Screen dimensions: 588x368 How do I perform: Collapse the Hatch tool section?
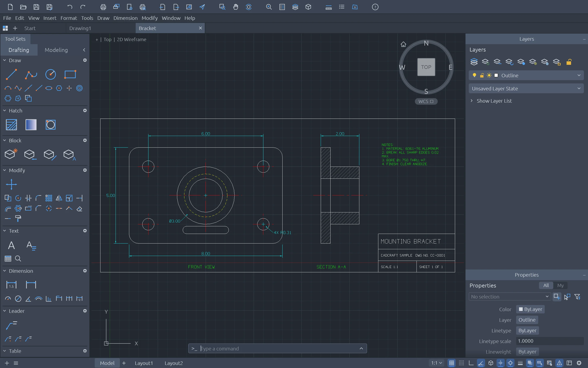tap(4, 110)
